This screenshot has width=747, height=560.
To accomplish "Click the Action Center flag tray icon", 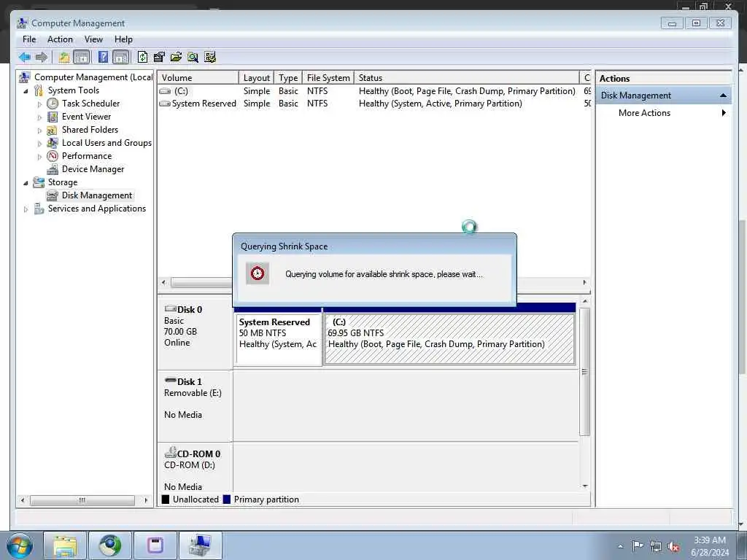I will pos(638,546).
